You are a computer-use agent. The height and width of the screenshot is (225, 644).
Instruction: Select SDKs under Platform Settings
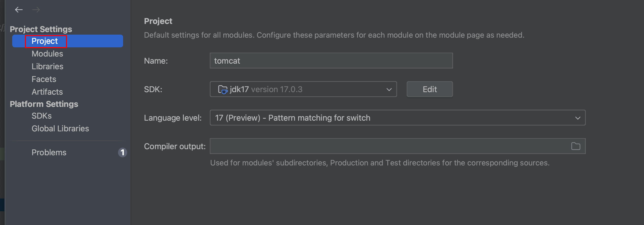click(41, 116)
